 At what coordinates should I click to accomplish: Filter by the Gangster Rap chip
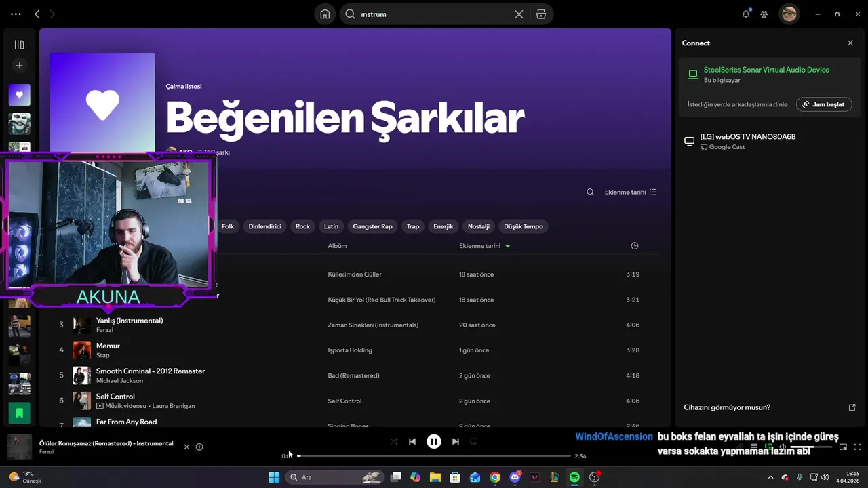coord(372,226)
